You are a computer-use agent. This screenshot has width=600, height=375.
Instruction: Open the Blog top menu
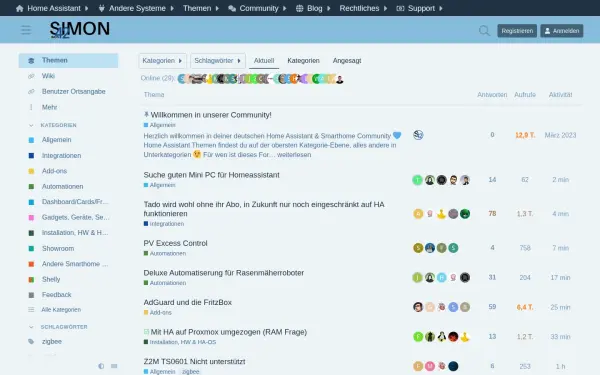tap(313, 8)
